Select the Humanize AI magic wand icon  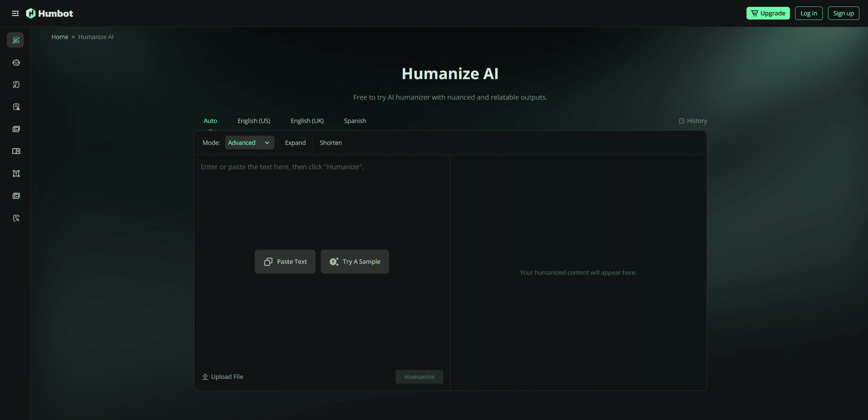click(16, 40)
